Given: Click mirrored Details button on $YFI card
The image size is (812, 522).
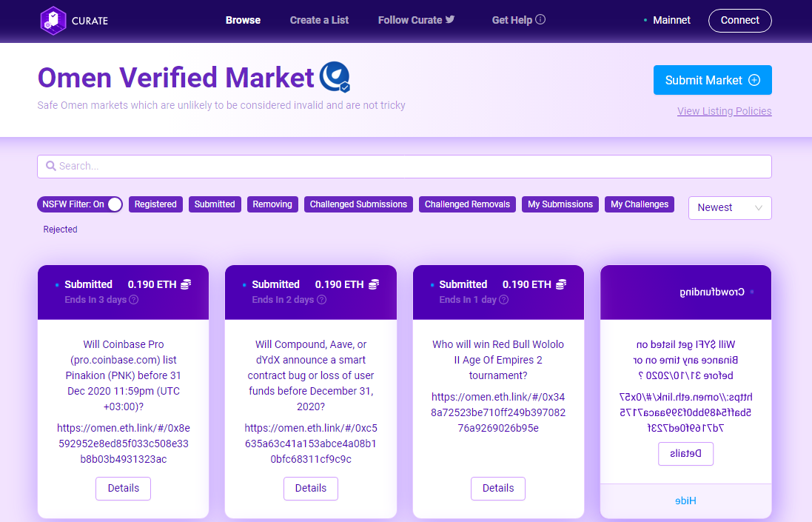Looking at the screenshot, I should point(685,454).
